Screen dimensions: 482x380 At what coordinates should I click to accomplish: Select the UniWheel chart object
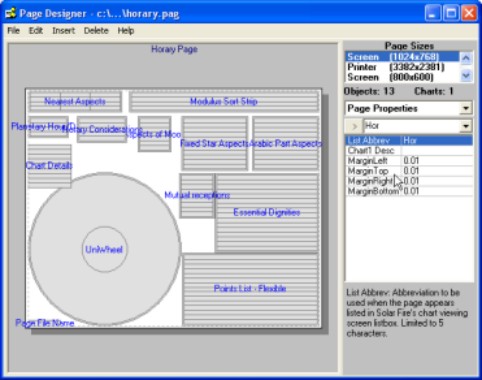point(104,249)
